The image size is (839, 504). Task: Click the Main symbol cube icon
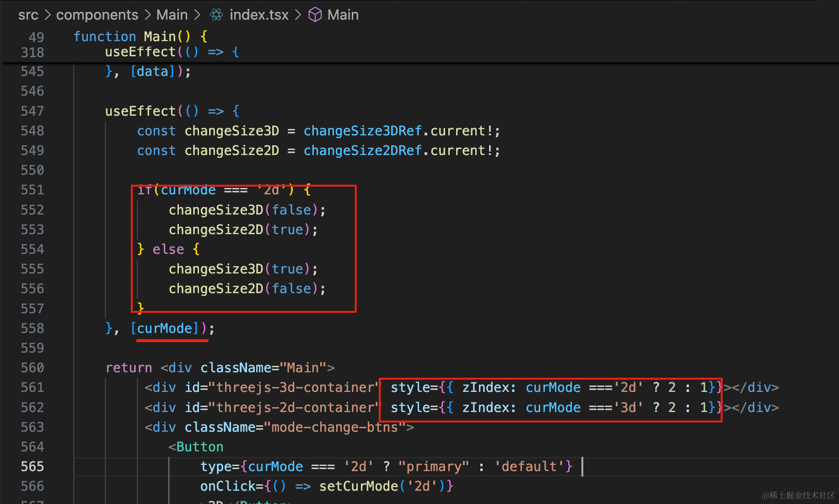(x=315, y=15)
